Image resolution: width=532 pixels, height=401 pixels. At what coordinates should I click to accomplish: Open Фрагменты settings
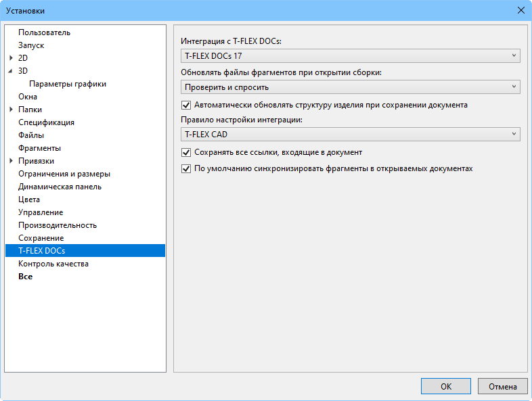point(40,148)
